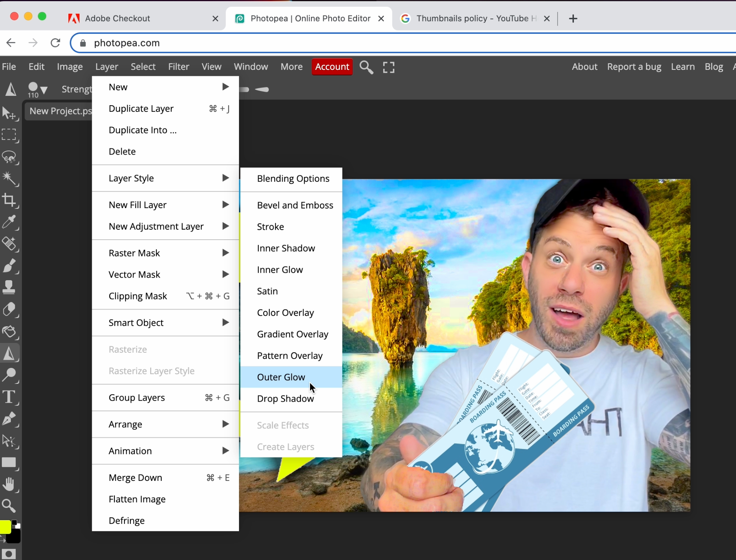
Task: Select the Sharpen tool in toolbar
Action: click(9, 353)
